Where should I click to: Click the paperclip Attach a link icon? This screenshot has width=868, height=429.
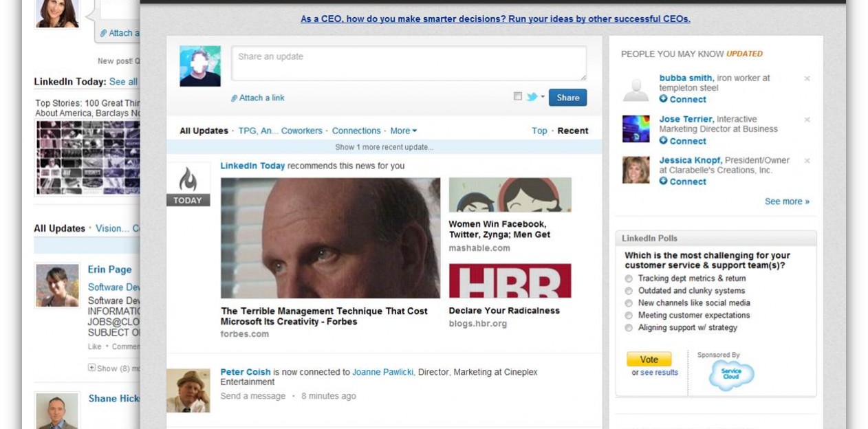pos(235,98)
